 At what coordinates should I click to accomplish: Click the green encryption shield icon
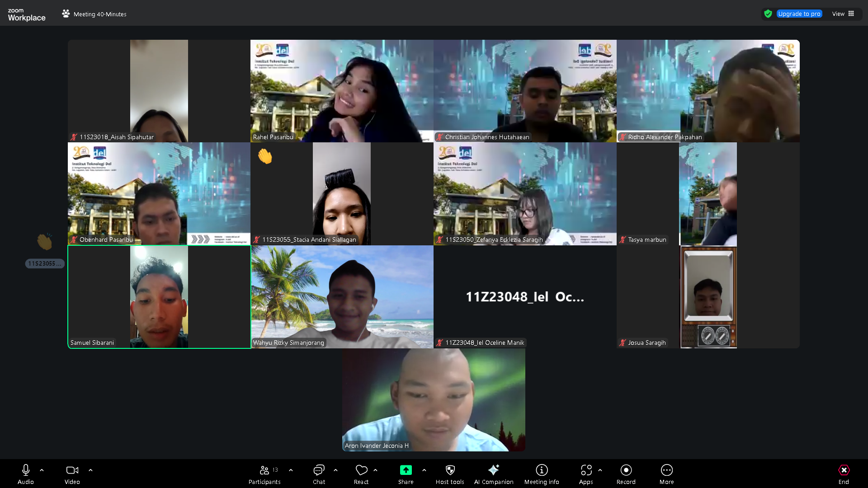tap(768, 14)
